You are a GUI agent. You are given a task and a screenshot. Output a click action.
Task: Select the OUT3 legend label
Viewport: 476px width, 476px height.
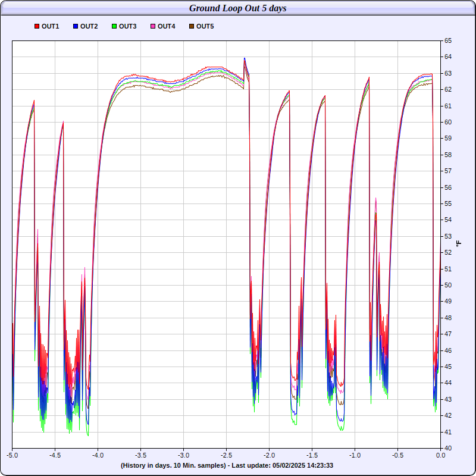coord(128,26)
